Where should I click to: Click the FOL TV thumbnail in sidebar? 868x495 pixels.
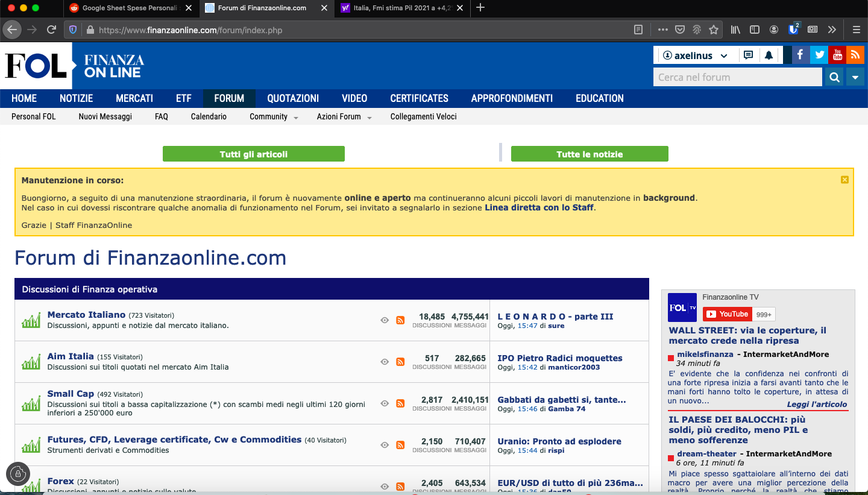(x=682, y=307)
